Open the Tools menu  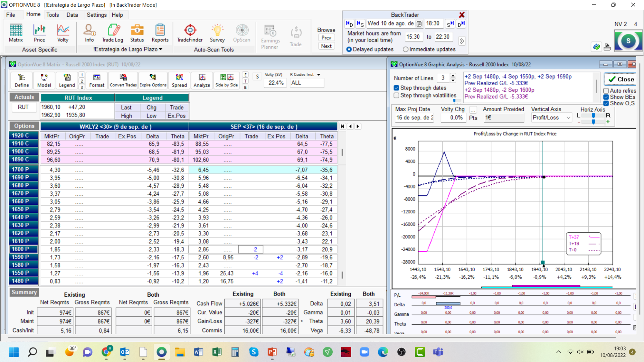52,15
